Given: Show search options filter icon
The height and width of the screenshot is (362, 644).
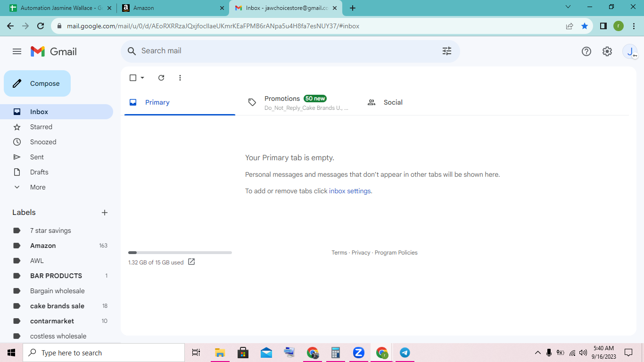Looking at the screenshot, I should pyautogui.click(x=447, y=51).
